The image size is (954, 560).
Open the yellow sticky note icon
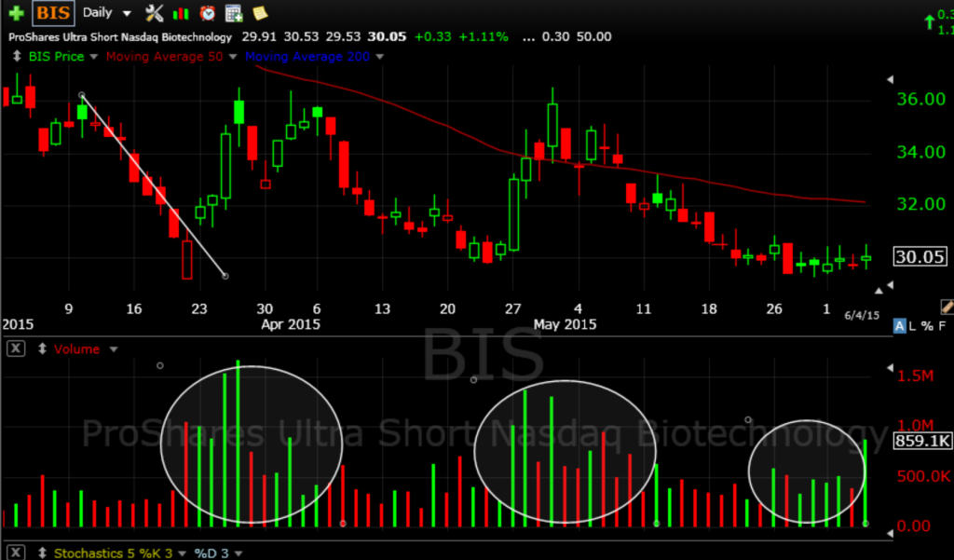tap(260, 13)
